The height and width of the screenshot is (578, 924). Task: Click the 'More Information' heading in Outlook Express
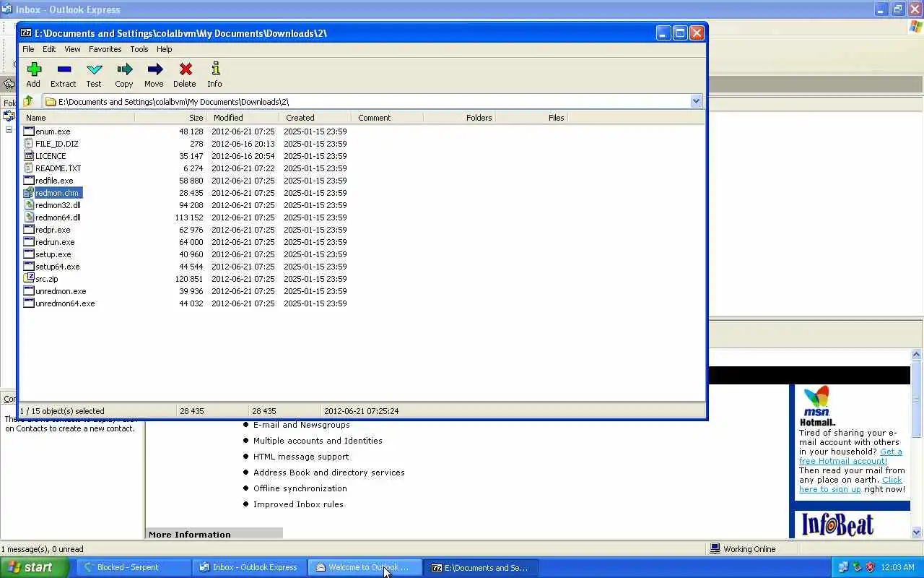190,535
